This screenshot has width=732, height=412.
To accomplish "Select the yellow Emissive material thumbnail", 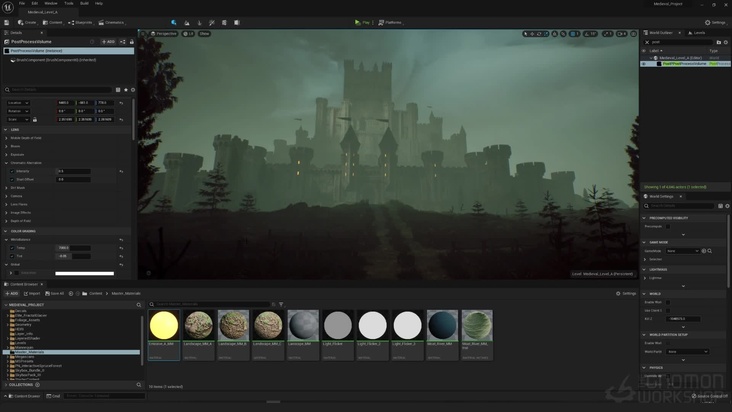I will 164,325.
